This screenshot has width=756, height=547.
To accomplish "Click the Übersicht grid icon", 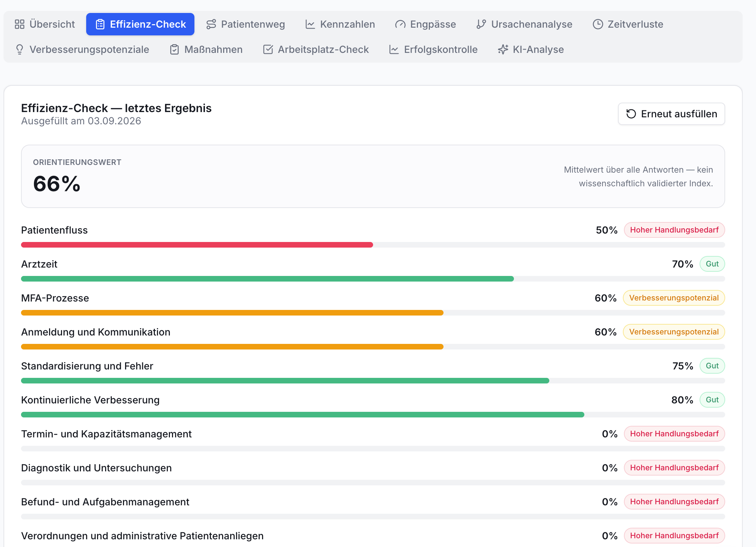I will pos(20,24).
